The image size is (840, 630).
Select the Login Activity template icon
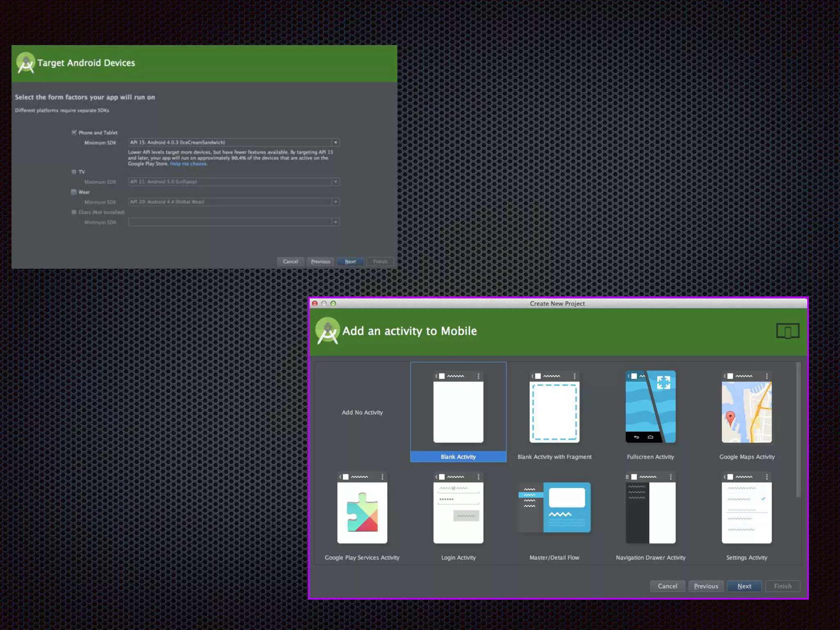(x=458, y=508)
